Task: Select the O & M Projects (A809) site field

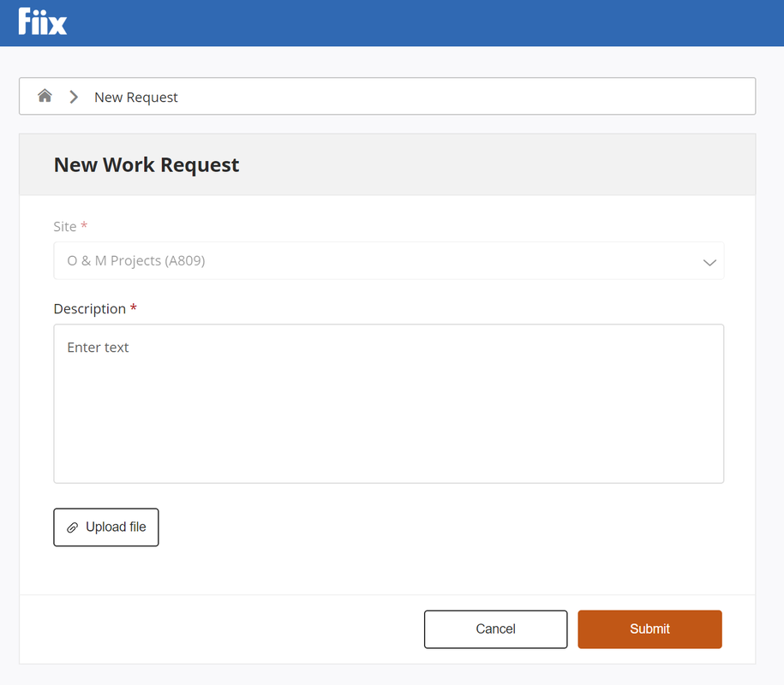Action: coord(388,261)
